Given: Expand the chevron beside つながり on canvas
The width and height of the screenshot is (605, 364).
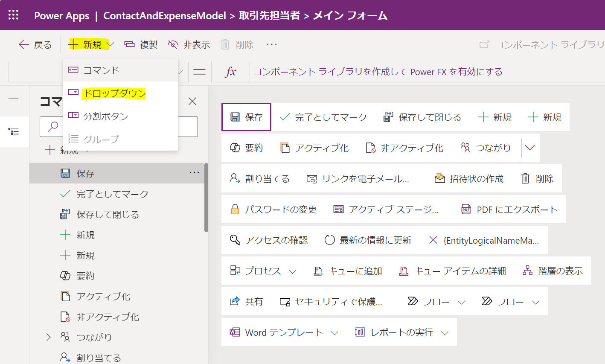Looking at the screenshot, I should (530, 148).
